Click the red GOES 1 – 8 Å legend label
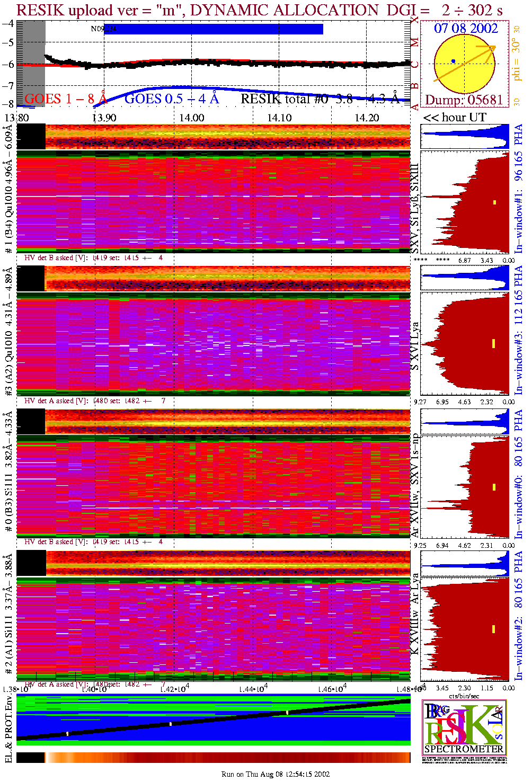532x782 pixels. pos(66,99)
